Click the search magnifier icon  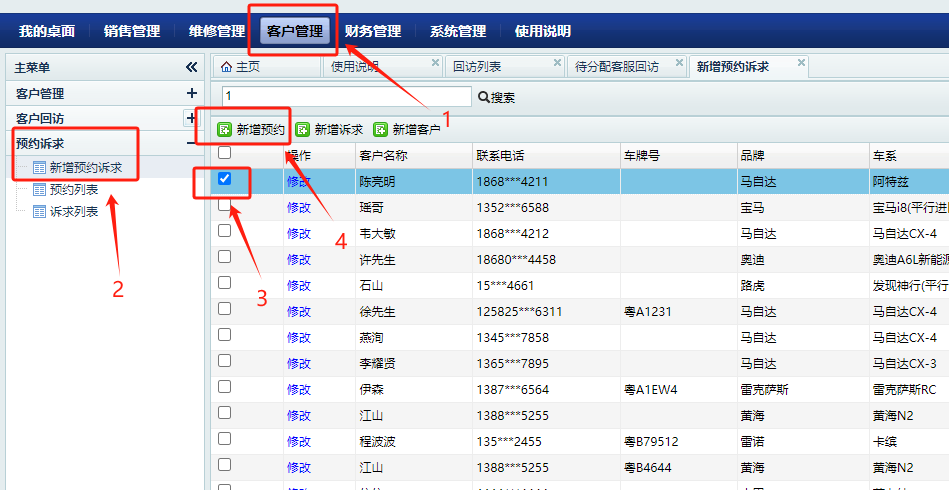(x=484, y=97)
